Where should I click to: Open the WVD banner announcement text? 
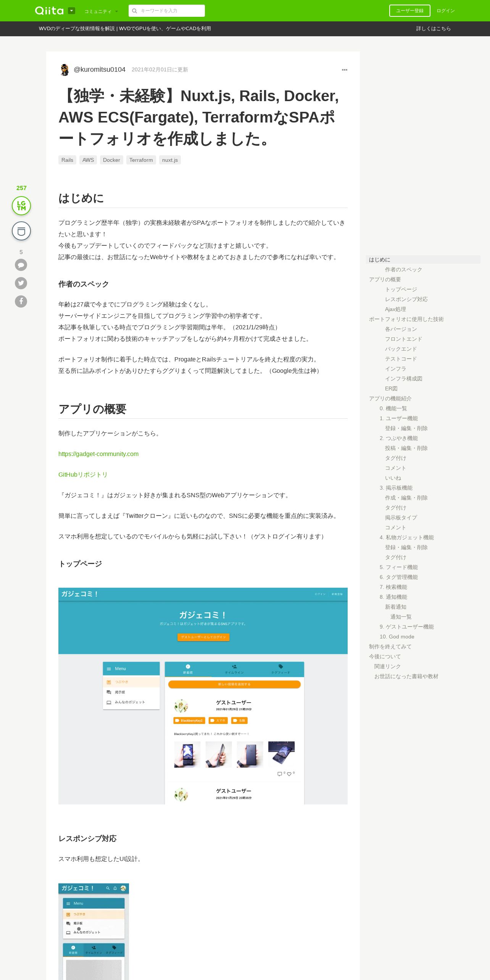pyautogui.click(x=125, y=29)
